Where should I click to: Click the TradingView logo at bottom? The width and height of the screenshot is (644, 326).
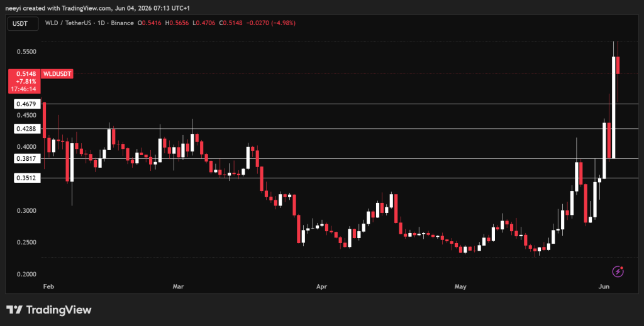[49, 310]
